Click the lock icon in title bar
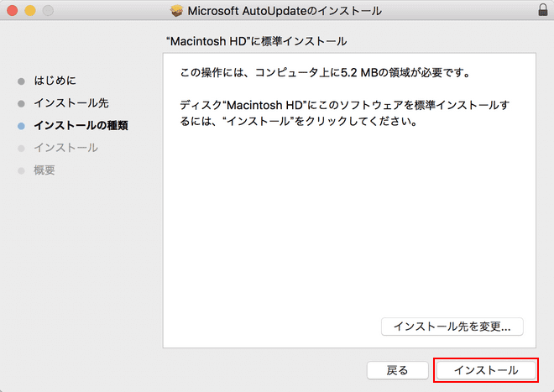 coord(543,10)
